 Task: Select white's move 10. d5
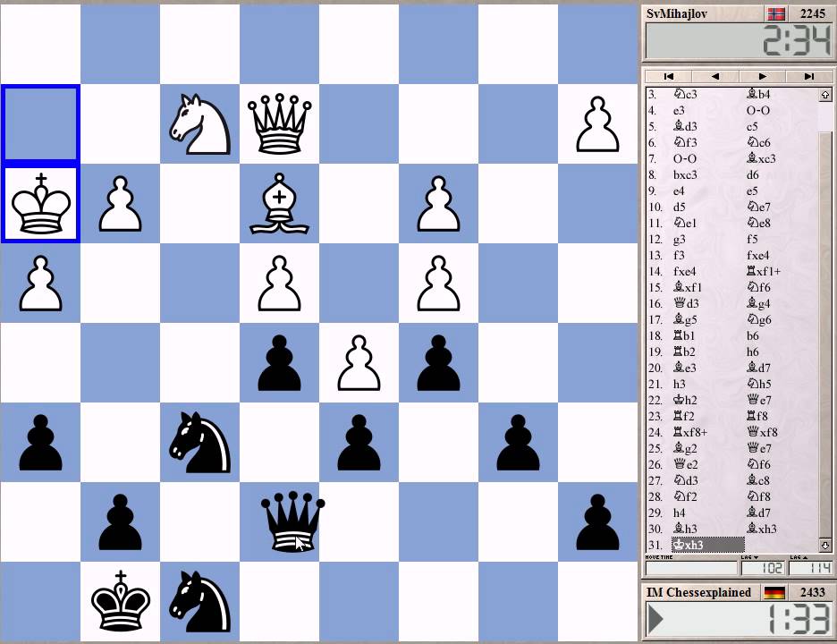(x=679, y=208)
